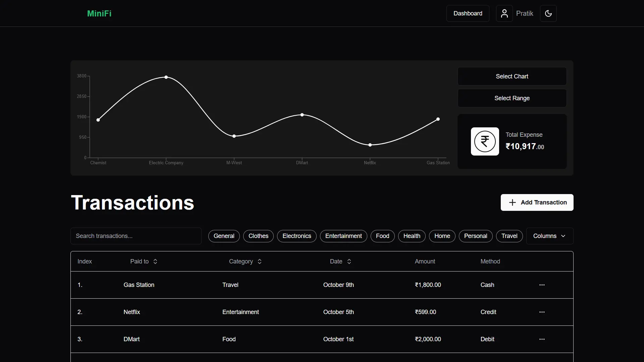This screenshot has height=362, width=644.
Task: Expand the Columns dropdown
Action: pos(549,236)
